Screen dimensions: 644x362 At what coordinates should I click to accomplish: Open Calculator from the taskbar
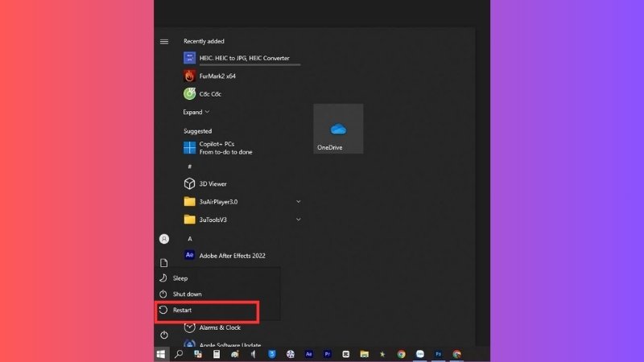217,354
